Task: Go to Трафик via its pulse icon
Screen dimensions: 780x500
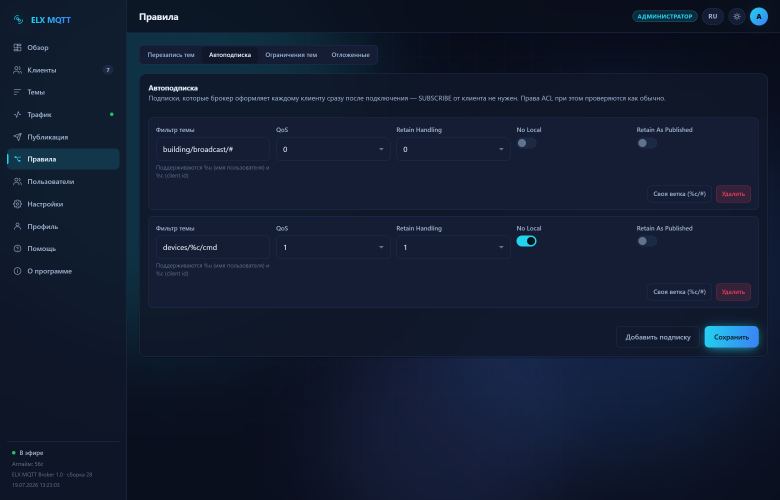Action: point(17,114)
